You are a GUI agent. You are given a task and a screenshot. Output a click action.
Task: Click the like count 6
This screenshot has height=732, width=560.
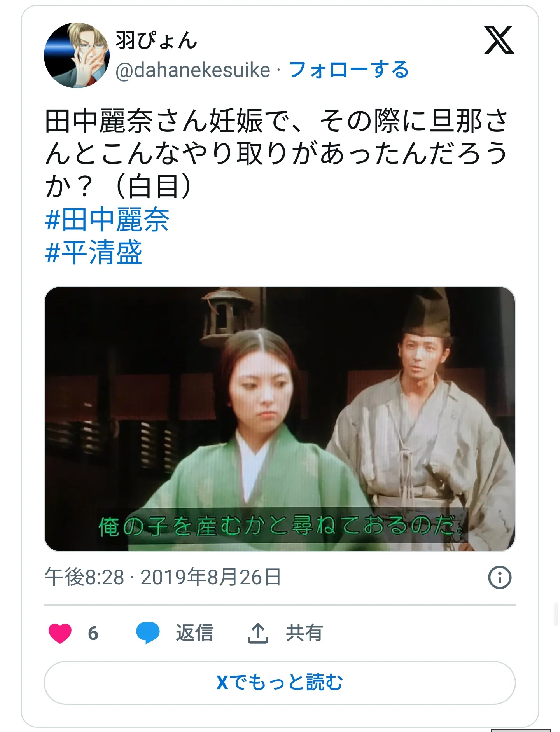tap(93, 633)
